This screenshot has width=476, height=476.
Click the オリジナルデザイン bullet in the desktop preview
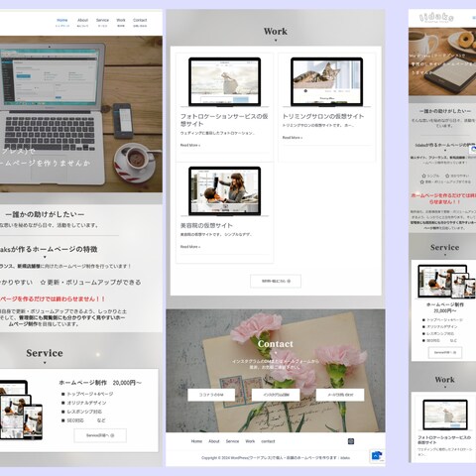pos(84,403)
